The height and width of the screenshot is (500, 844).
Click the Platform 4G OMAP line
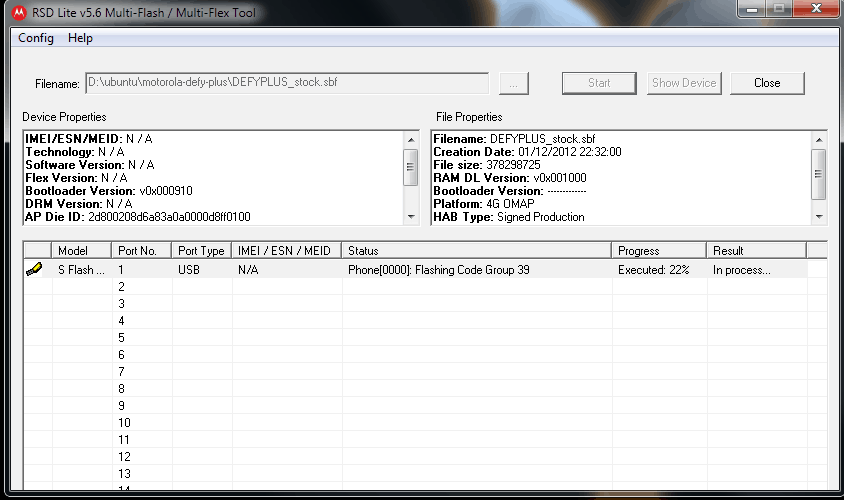tap(484, 204)
